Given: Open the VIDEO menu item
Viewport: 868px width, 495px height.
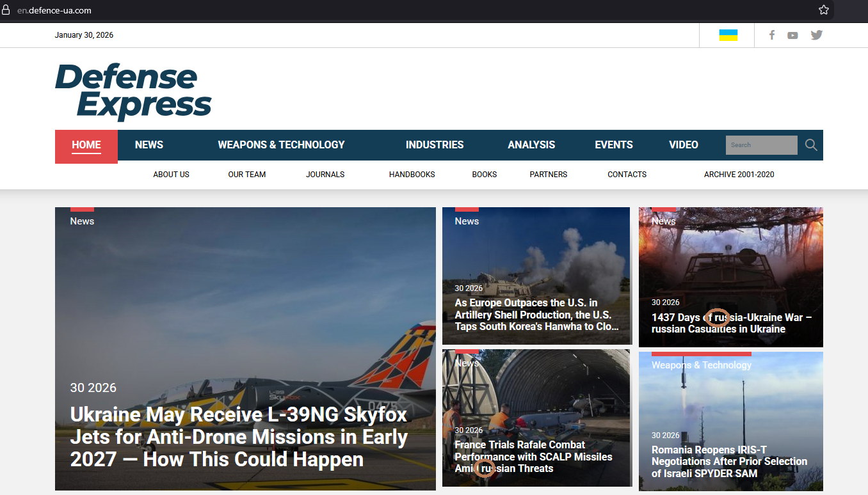Looking at the screenshot, I should (x=684, y=145).
